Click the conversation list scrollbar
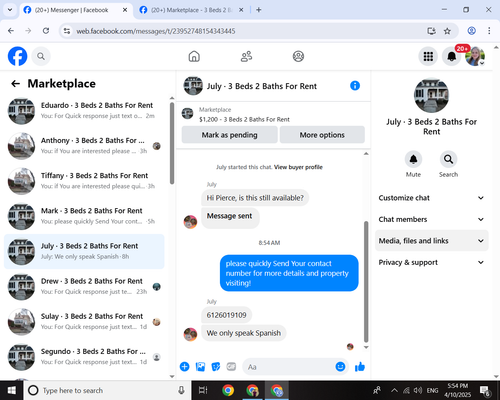Image resolution: width=500 pixels, height=400 pixels. [x=172, y=143]
